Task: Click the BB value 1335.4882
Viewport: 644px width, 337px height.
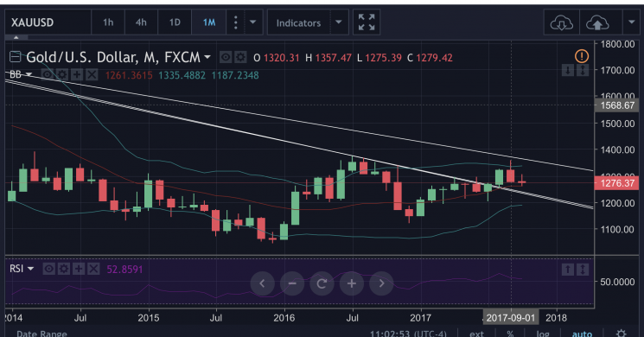Action: pyautogui.click(x=182, y=75)
